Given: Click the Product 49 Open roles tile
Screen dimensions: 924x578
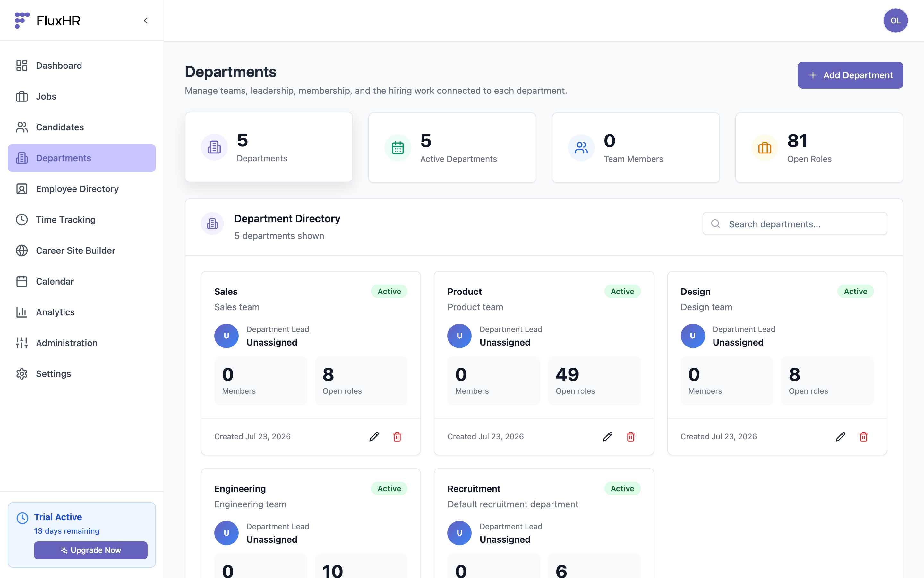Looking at the screenshot, I should pos(594,381).
